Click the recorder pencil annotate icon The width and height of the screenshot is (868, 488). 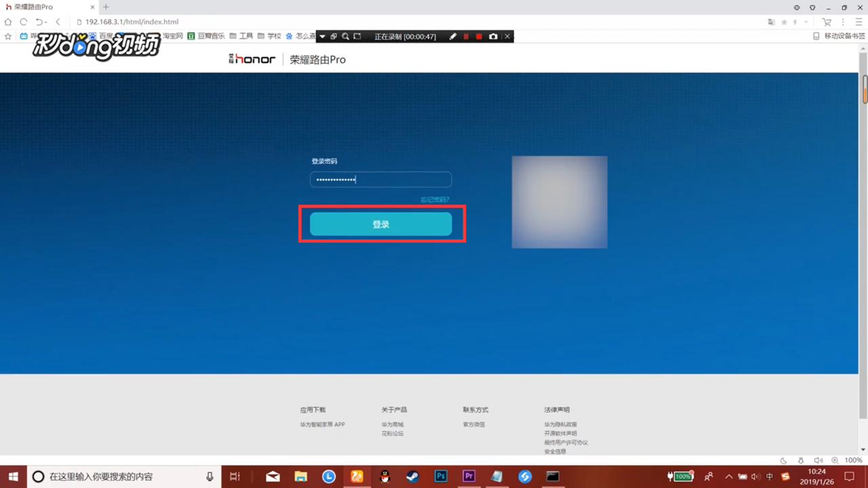453,36
